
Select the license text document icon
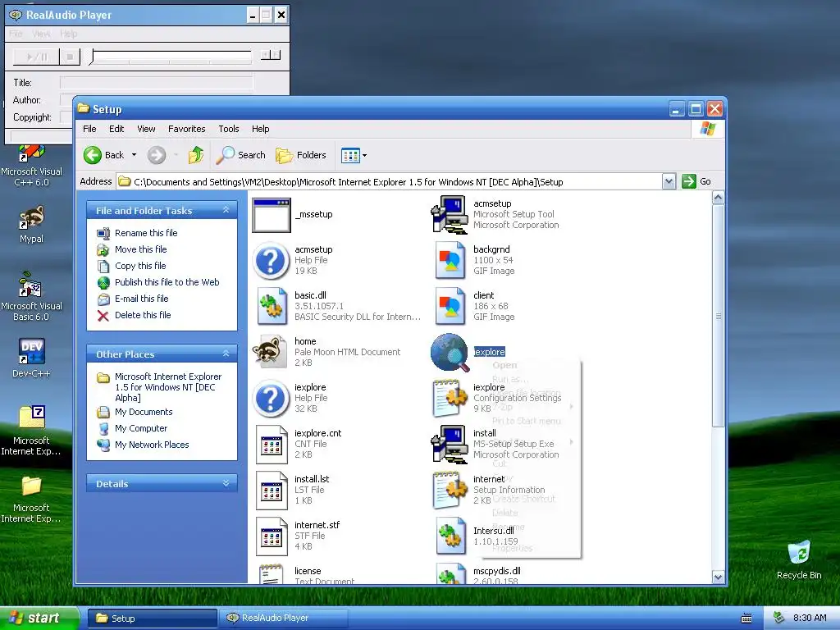[x=271, y=573]
